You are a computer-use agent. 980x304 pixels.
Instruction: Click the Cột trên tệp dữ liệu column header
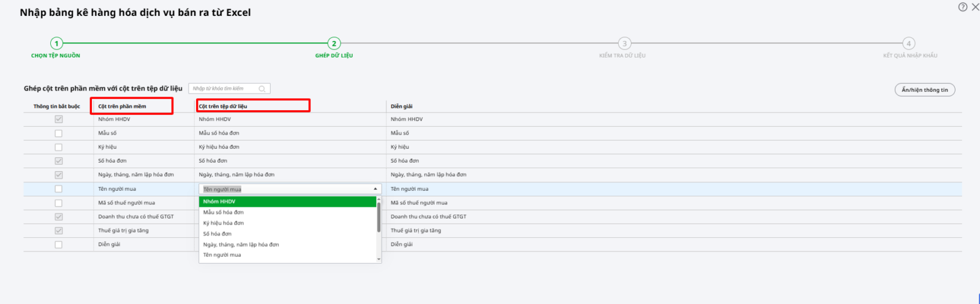pyautogui.click(x=223, y=106)
